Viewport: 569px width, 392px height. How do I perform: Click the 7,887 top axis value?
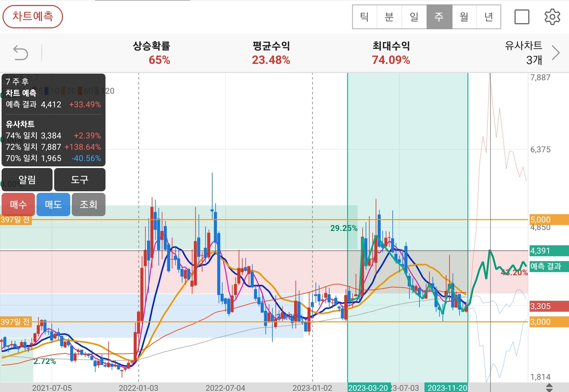point(540,77)
